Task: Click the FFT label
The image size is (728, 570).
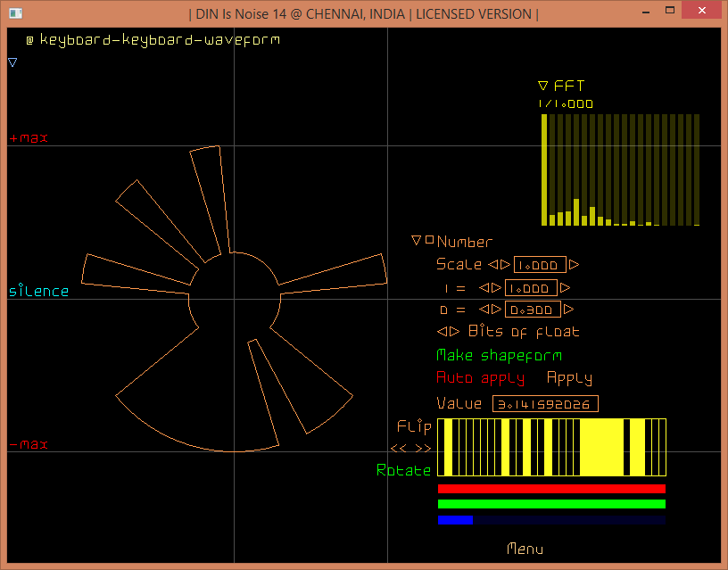Action: click(569, 86)
